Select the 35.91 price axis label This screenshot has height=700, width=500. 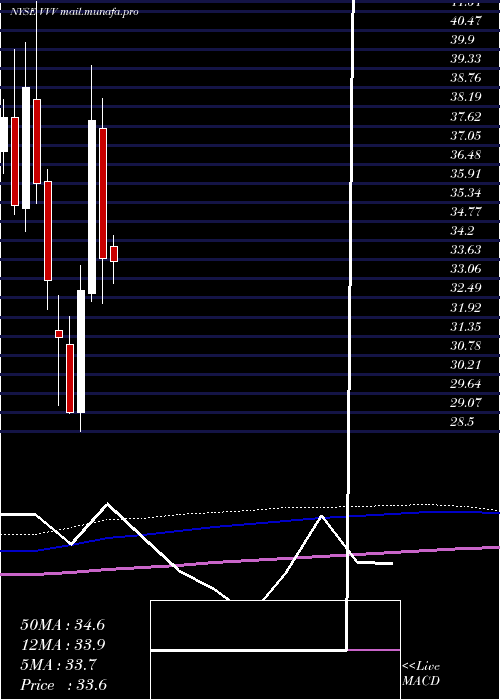pyautogui.click(x=466, y=174)
